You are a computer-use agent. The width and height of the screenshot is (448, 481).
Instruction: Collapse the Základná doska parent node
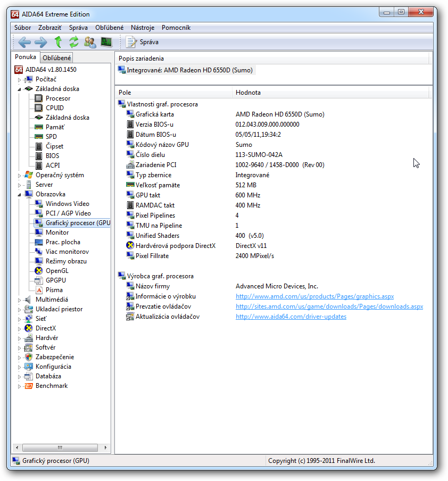19,89
